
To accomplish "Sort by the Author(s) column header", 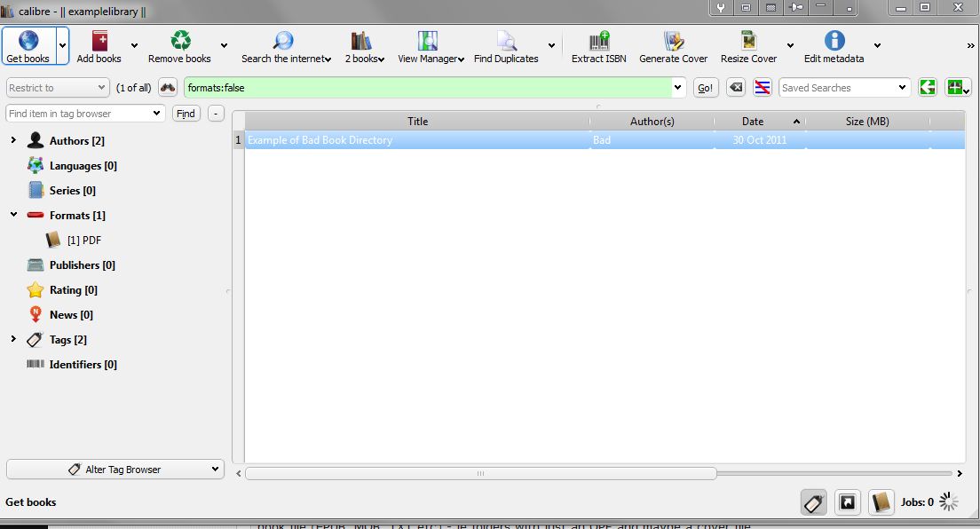I will tap(652, 122).
